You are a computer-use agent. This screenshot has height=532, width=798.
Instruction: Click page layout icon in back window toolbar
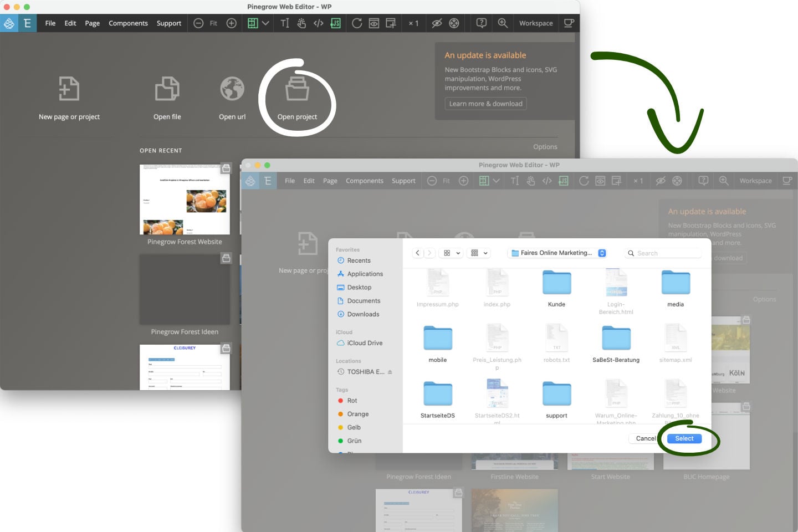[253, 23]
